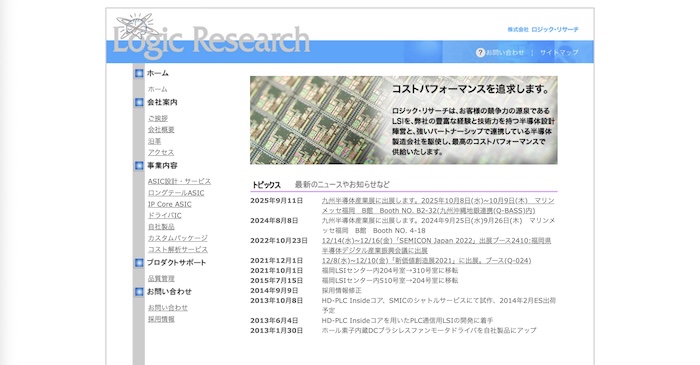Viewport: 700px width, 365px height.
Task: Open 品質管理 link
Action: [161, 279]
